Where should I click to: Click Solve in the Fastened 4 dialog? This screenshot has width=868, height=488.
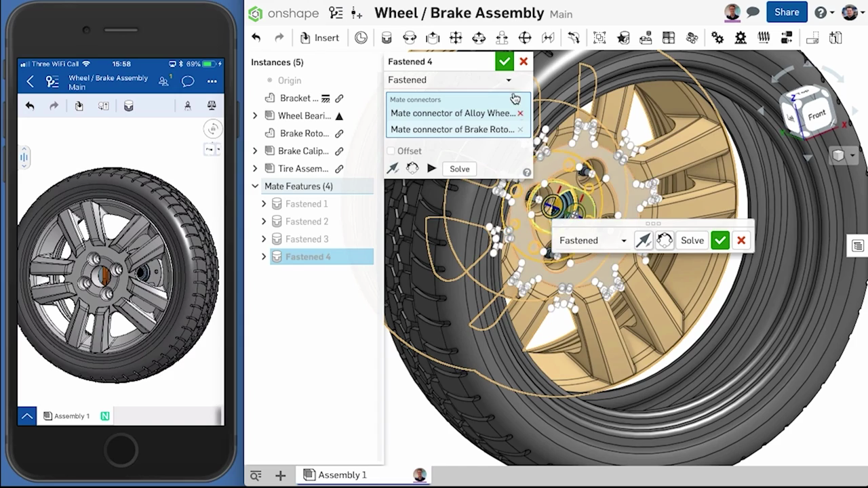(x=460, y=169)
